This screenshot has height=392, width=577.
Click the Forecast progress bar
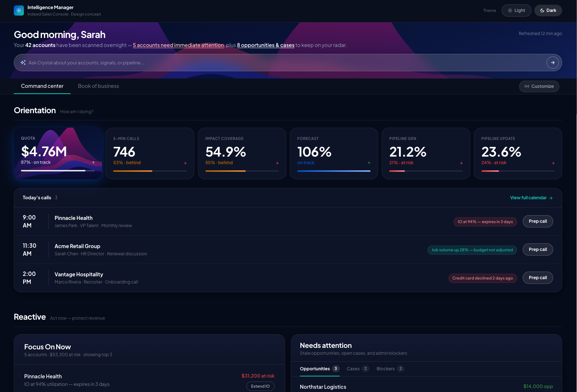pos(334,171)
